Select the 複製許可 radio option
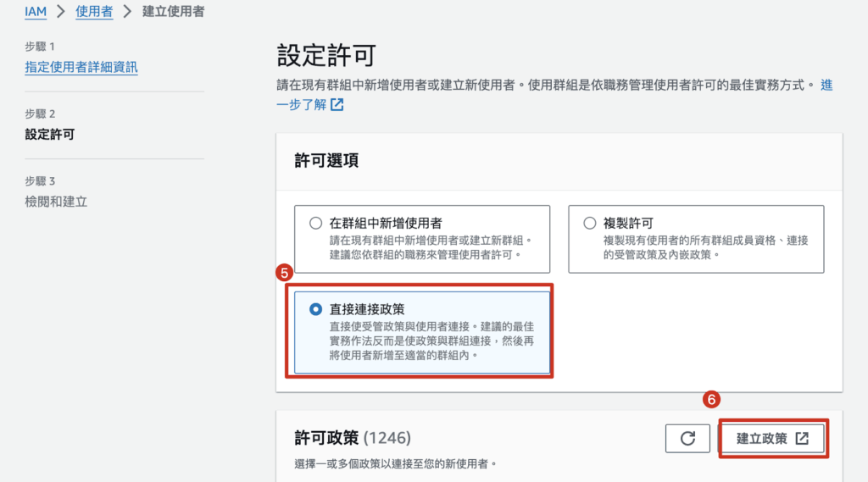 590,224
